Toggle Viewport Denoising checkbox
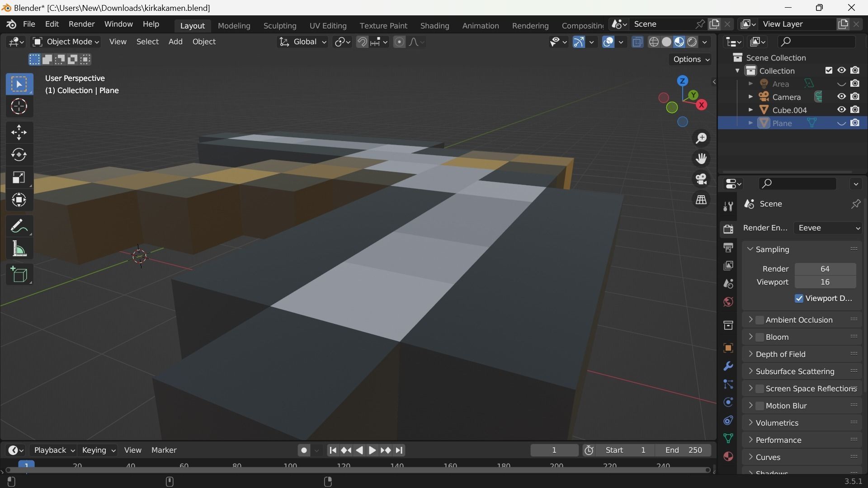 [799, 299]
